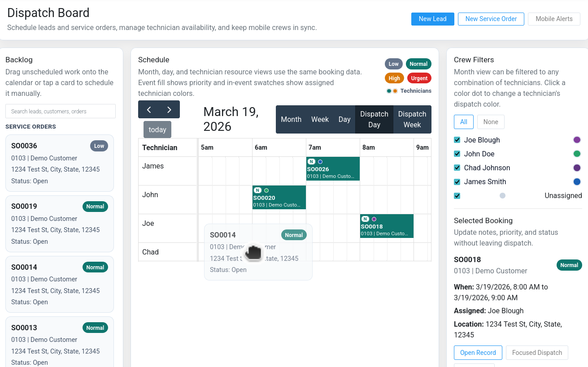Click the New Lead button
The height and width of the screenshot is (367, 588).
pyautogui.click(x=432, y=19)
